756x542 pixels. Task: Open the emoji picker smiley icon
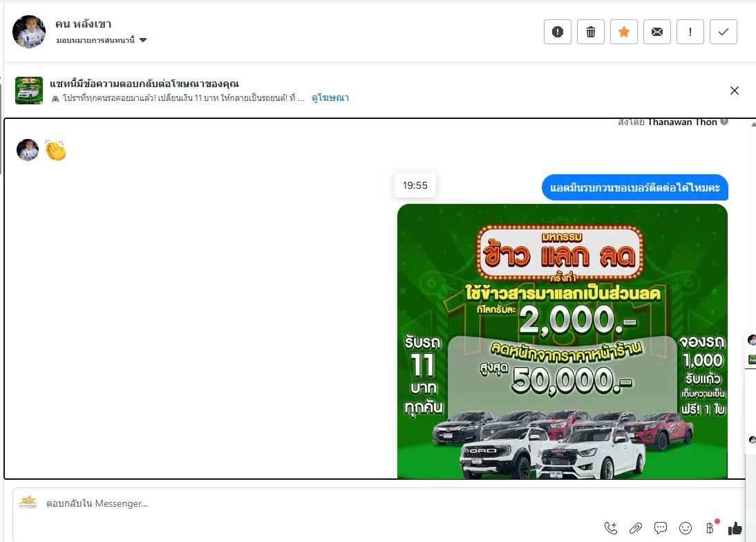tap(685, 528)
